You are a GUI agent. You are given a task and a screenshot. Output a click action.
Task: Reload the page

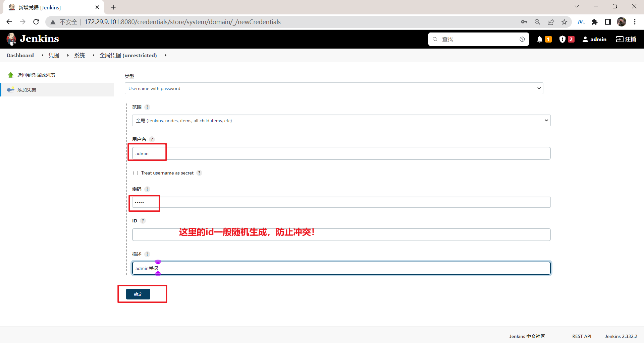36,22
